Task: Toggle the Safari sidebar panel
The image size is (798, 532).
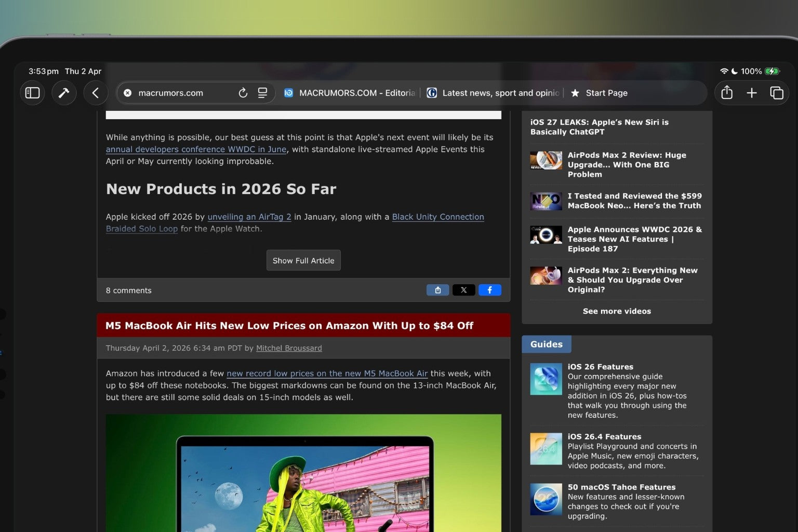Action: click(x=32, y=93)
